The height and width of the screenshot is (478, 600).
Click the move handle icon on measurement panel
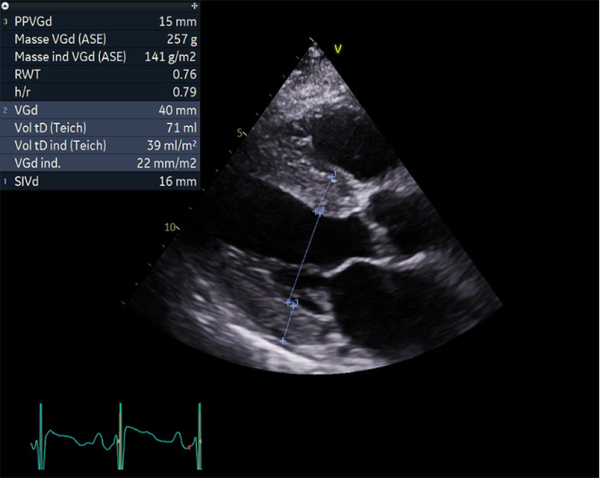click(x=194, y=5)
